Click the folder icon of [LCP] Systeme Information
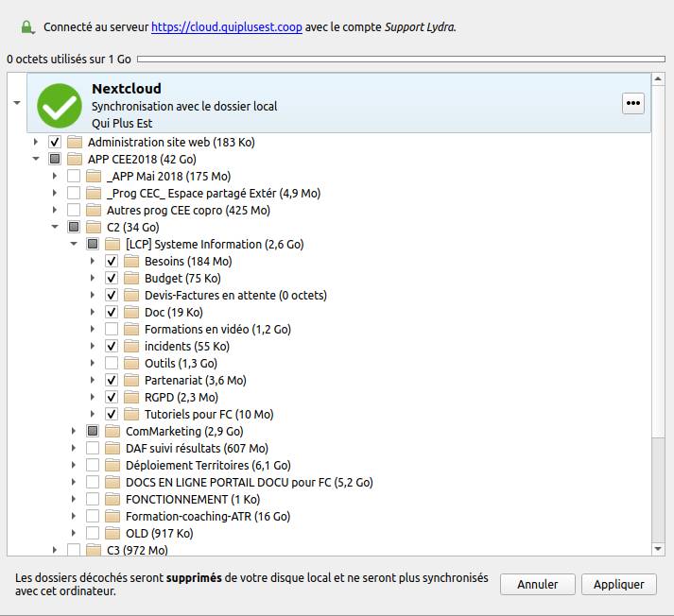Viewport: 674px width, 616px height. [112, 244]
